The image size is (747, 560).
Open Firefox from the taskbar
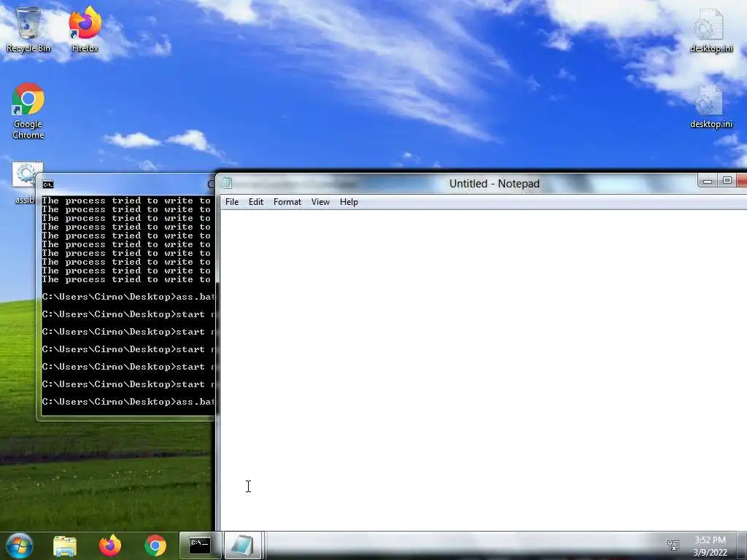(110, 545)
